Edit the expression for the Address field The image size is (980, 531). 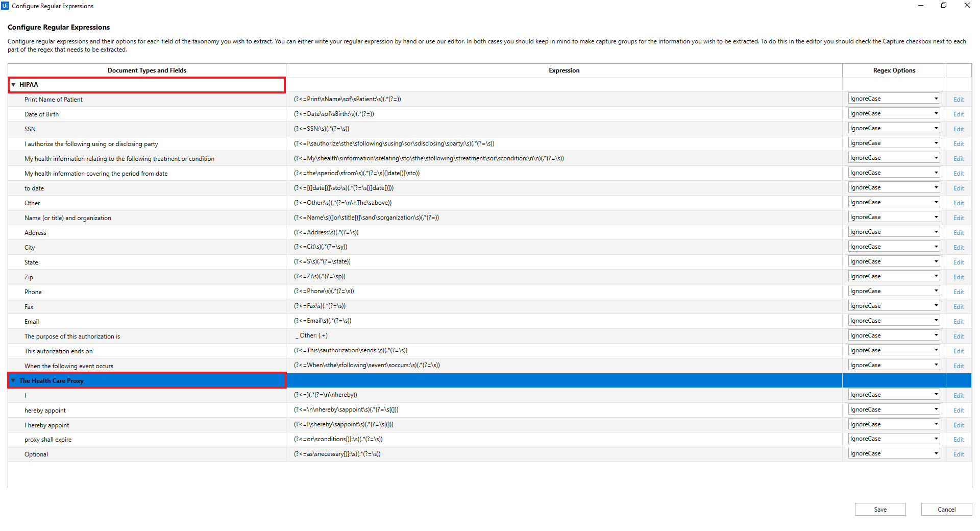tap(959, 232)
